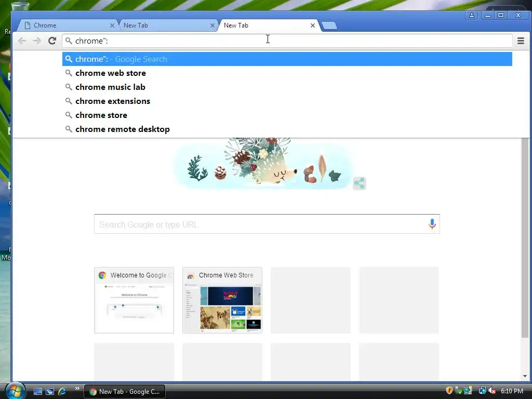Close the active New Tab

tap(312, 25)
